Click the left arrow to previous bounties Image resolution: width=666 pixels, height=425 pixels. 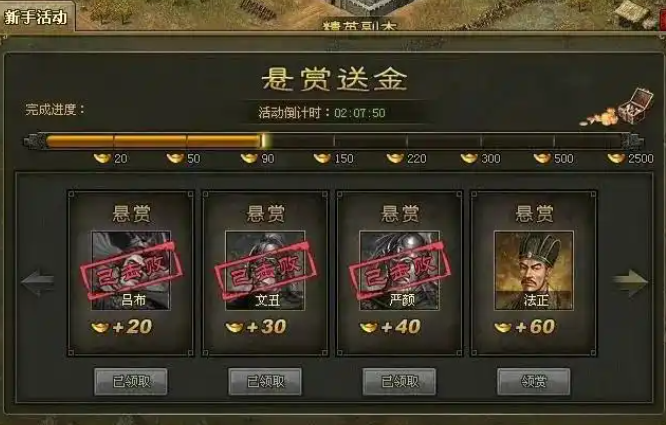[37, 282]
